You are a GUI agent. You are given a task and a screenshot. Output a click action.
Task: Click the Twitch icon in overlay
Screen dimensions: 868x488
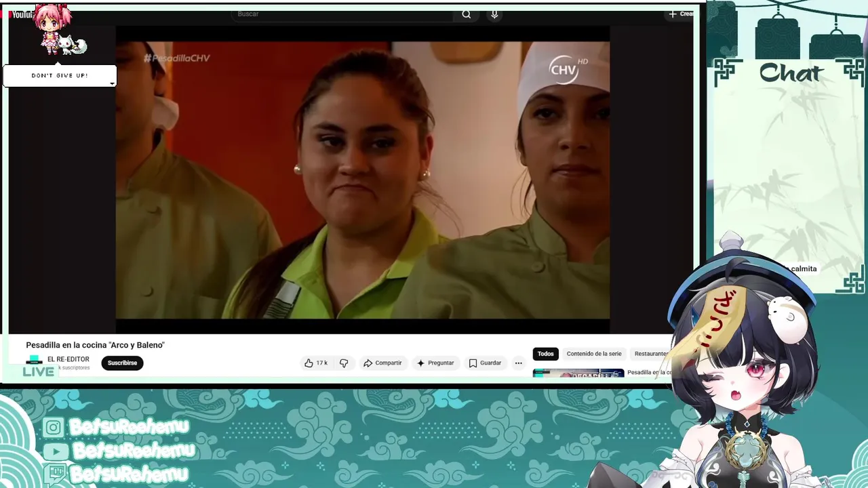pos(54,473)
